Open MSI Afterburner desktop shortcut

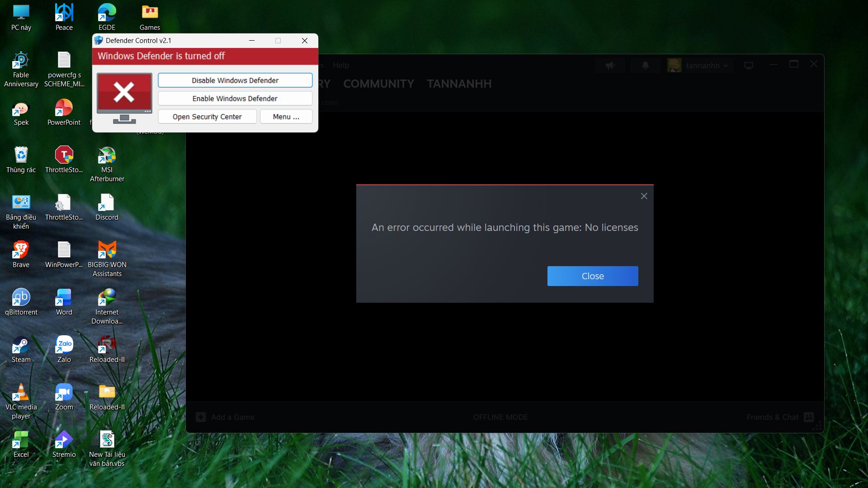pos(107,156)
